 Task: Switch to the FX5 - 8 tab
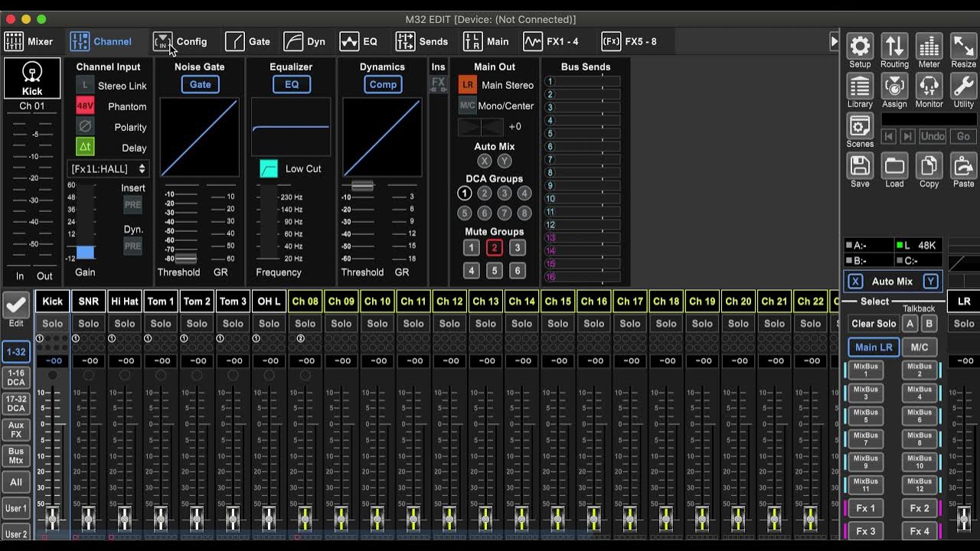[x=629, y=41]
